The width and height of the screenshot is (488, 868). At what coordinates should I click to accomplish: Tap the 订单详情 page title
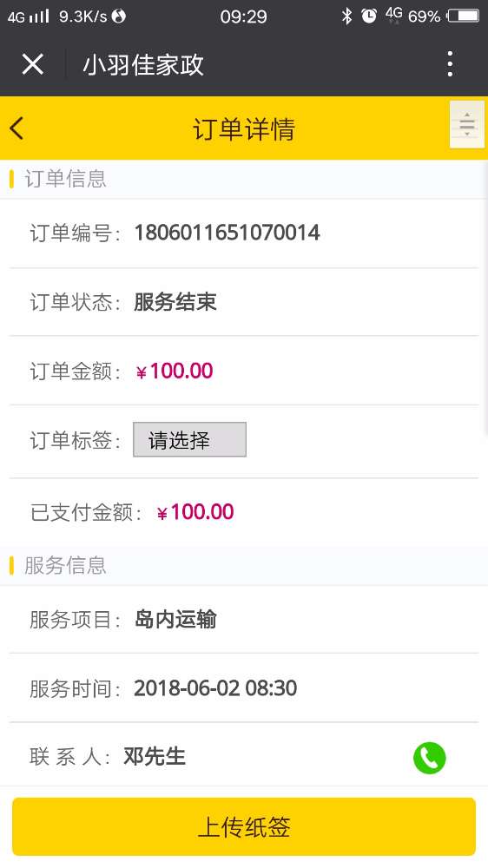pyautogui.click(x=244, y=129)
